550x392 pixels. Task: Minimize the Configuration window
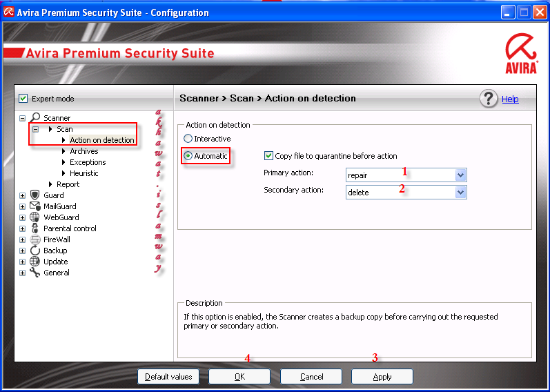(x=507, y=12)
